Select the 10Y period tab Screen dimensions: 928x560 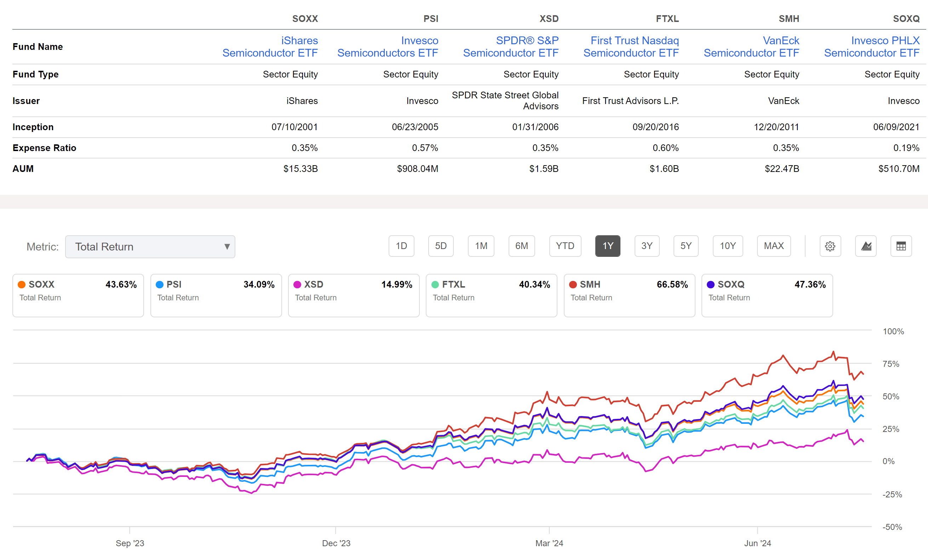pyautogui.click(x=728, y=246)
